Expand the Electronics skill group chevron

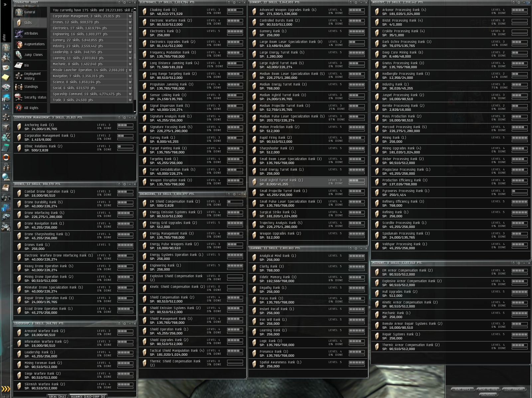(x=130, y=28)
